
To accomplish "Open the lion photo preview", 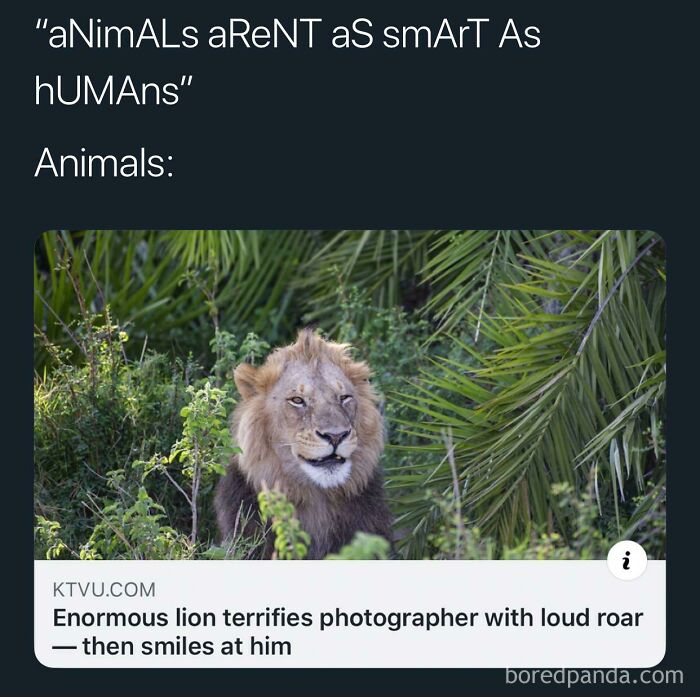I will pyautogui.click(x=350, y=395).
